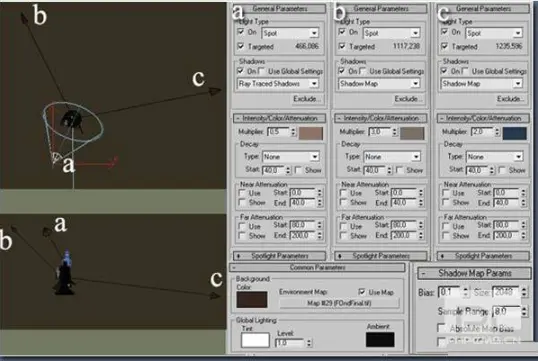This screenshot has height=361, width=538.
Task: Toggle Shadows On checkbox in panel b
Action: tap(342, 71)
